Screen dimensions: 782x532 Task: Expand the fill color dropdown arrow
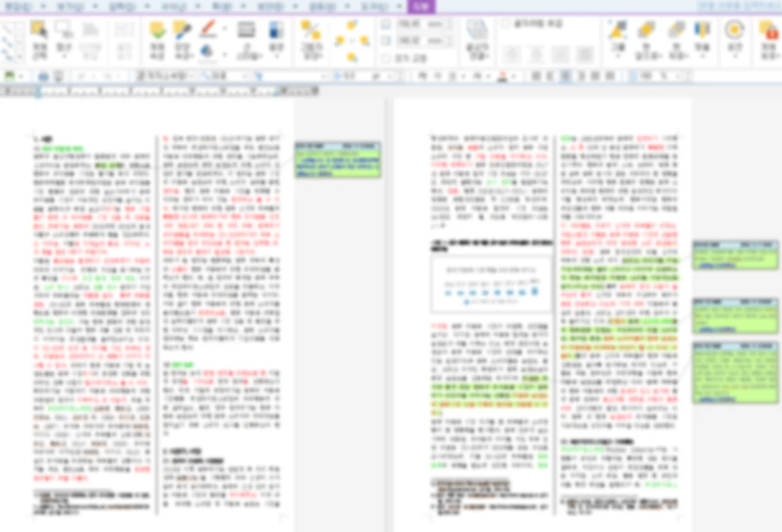pos(224,53)
